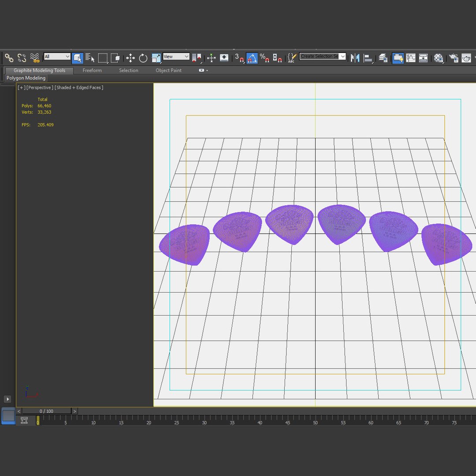Click the Mirror tool icon
Viewport: 476px width, 476px height.
(355, 58)
